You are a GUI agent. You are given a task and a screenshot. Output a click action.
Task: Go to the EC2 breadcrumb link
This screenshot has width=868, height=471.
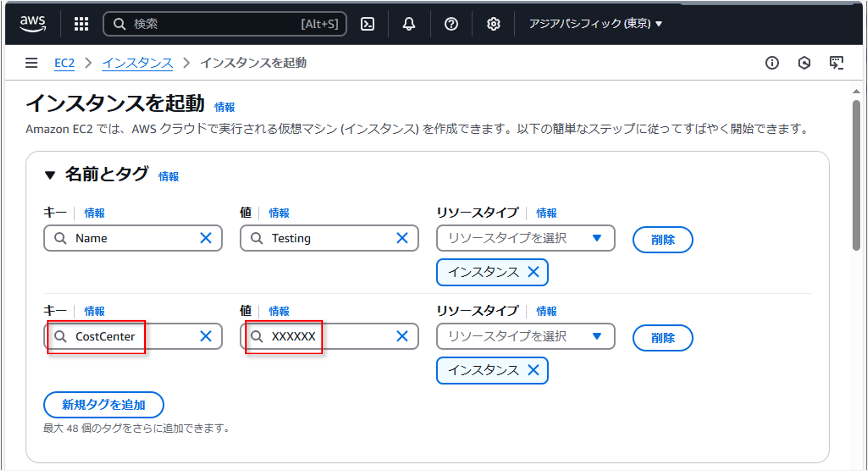tap(64, 63)
